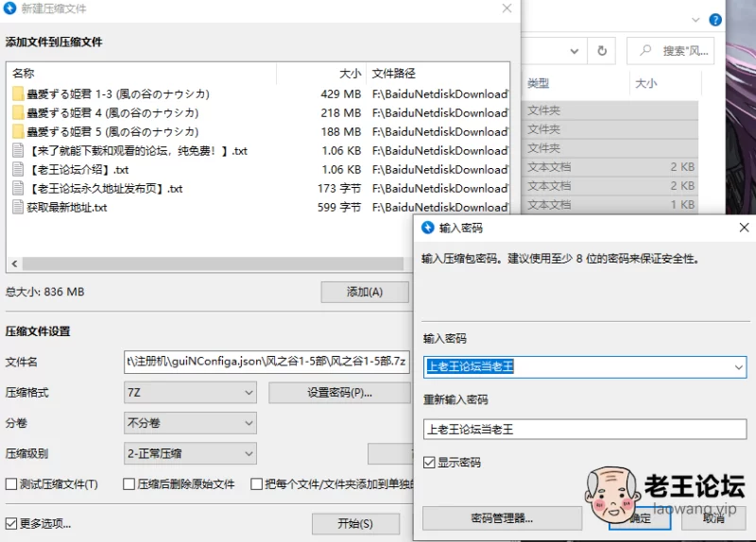The width and height of the screenshot is (756, 542).
Task: Click file icon of 【来了就能下载和观看的论坛，纯免费！】.txt
Action: [18, 150]
